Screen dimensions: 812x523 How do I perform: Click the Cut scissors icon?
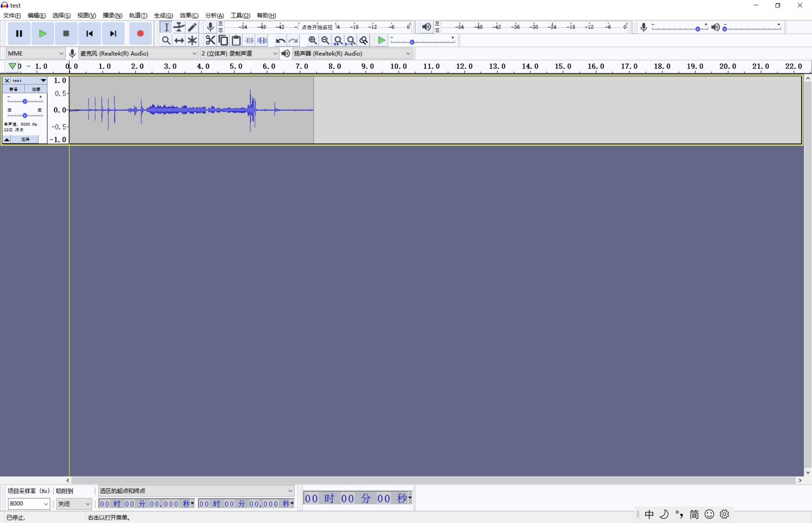pyautogui.click(x=210, y=40)
